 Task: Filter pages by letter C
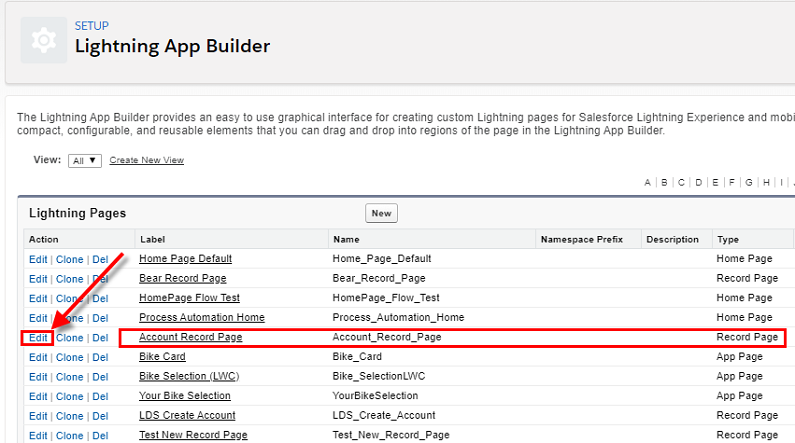click(x=681, y=182)
